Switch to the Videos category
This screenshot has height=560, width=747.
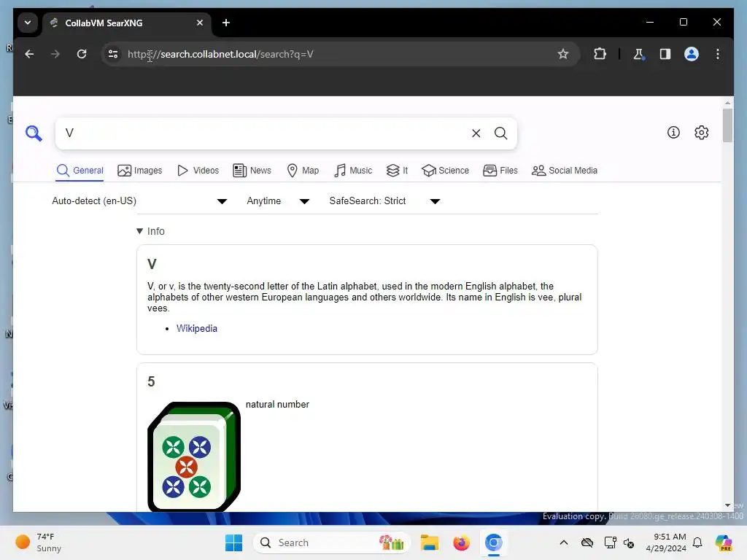(x=198, y=171)
